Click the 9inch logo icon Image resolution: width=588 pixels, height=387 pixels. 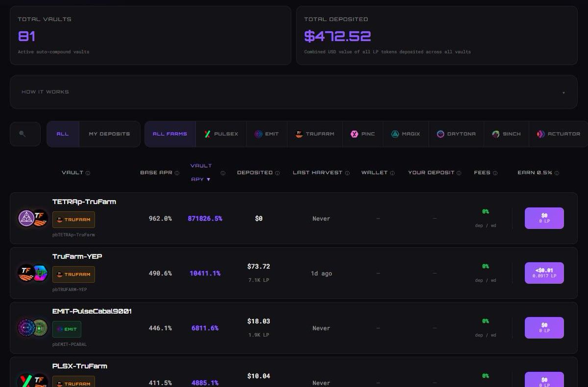point(496,134)
